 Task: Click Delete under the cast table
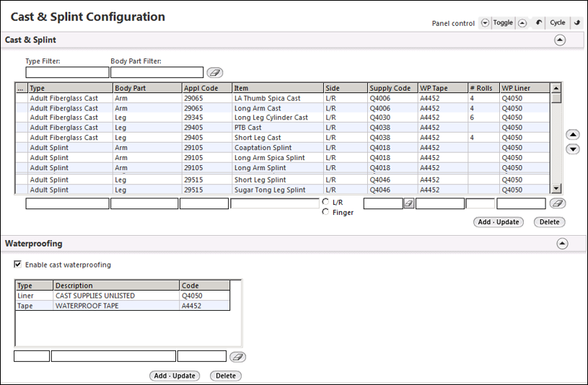click(549, 222)
